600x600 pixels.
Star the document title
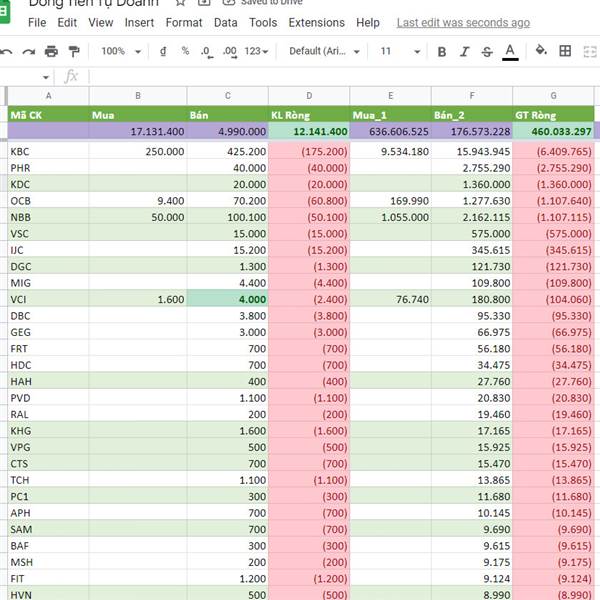click(x=180, y=3)
